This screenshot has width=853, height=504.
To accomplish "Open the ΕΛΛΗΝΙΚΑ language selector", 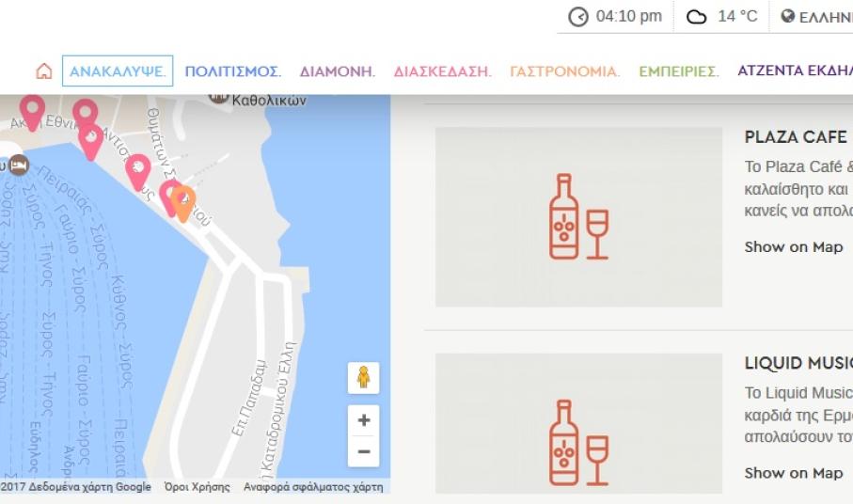I will pyautogui.click(x=824, y=17).
